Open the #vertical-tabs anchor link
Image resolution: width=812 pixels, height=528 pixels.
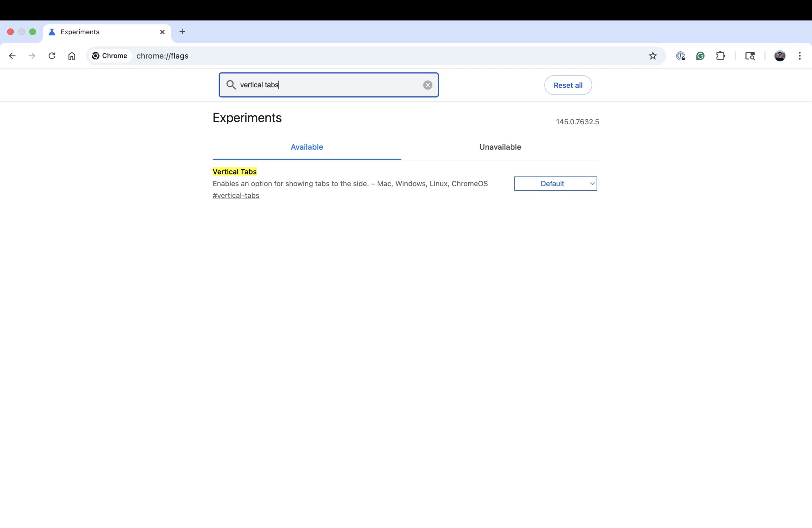pos(236,195)
